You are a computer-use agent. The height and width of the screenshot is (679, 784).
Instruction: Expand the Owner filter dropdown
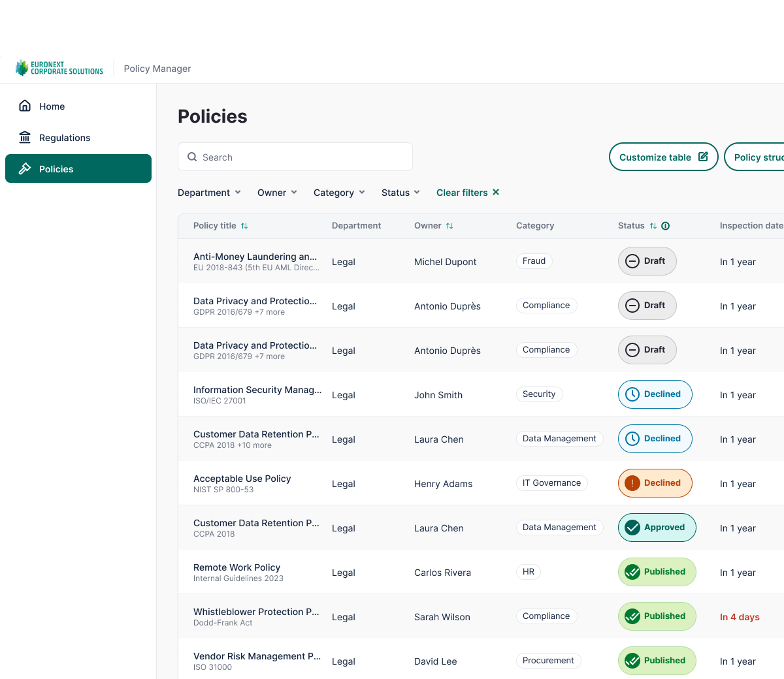pyautogui.click(x=278, y=192)
